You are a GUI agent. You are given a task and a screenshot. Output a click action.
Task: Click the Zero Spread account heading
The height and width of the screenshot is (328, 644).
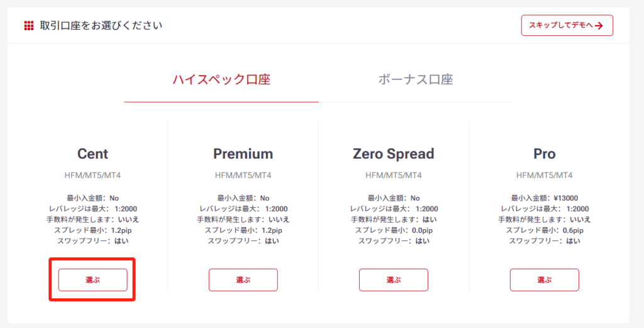click(x=394, y=154)
